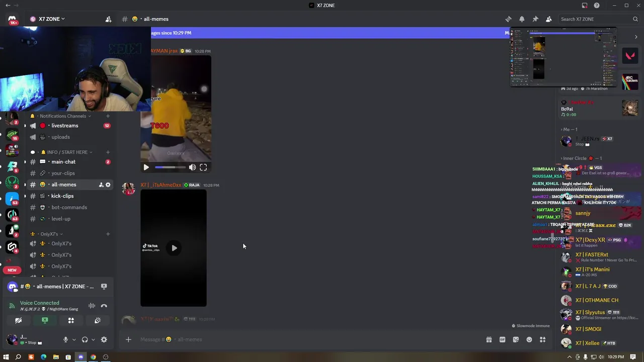
Task: Open the Inbox icon in title bar
Action: pos(585,6)
